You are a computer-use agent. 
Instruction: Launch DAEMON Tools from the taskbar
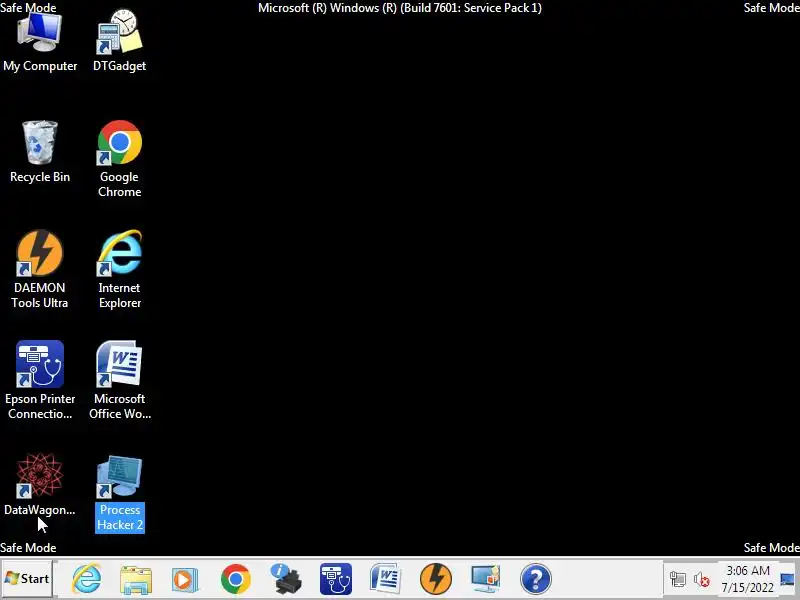[435, 579]
